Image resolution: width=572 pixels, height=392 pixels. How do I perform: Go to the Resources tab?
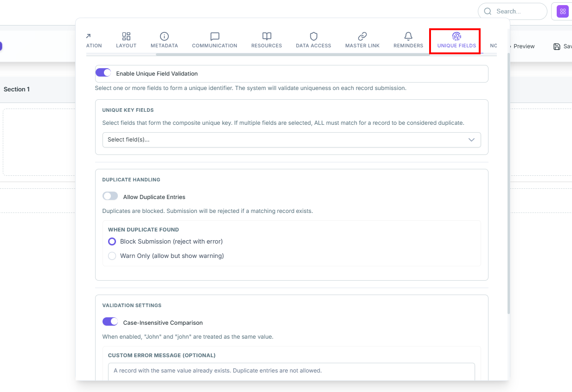click(267, 40)
